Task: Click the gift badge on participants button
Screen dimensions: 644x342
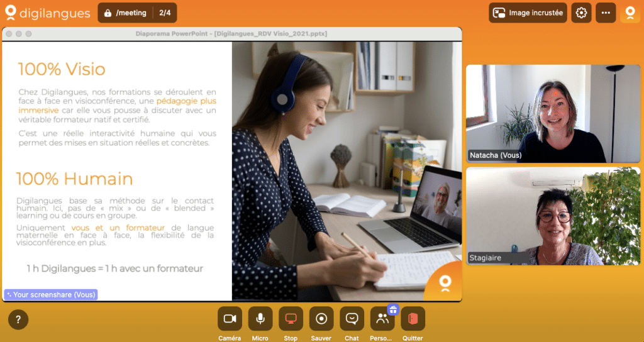Action: [x=393, y=309]
